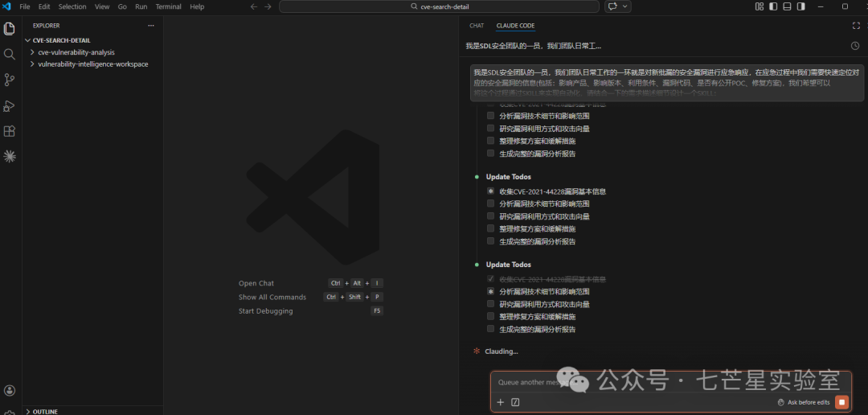The height and width of the screenshot is (415, 868).
Task: Click in-progress spinner beside unstruck 收集CVE-2021-44228漏洞基本信息
Action: tap(490, 191)
